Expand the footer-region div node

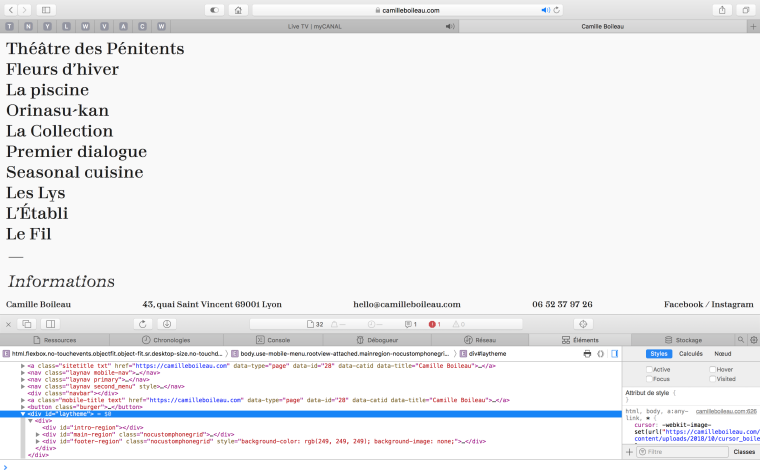coord(38,441)
